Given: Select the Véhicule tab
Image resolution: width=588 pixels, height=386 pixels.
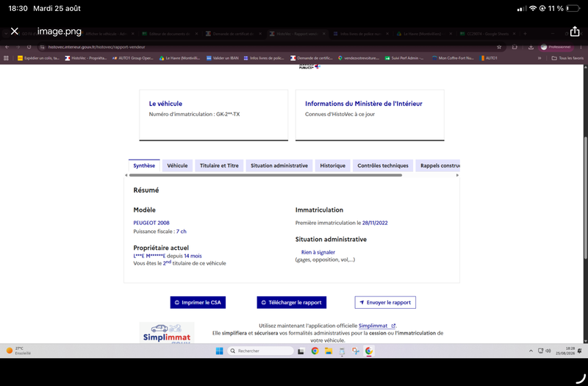Looking at the screenshot, I should coord(177,165).
